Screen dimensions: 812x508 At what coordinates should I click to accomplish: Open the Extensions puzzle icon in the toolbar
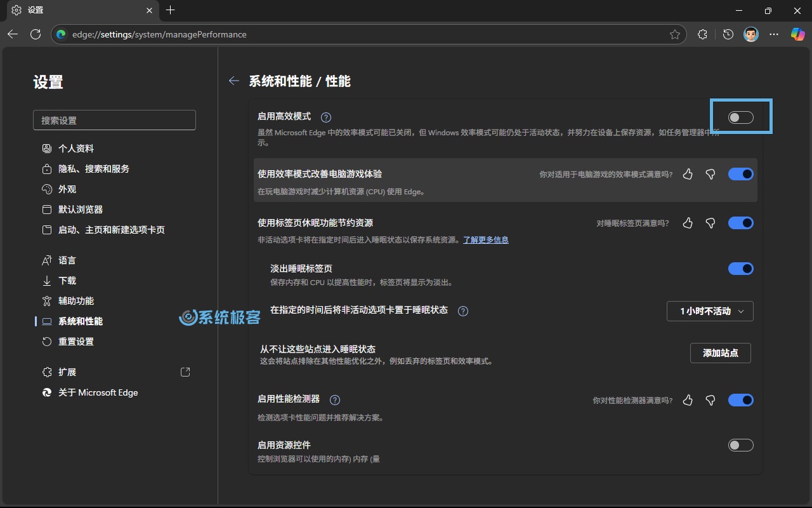point(702,34)
